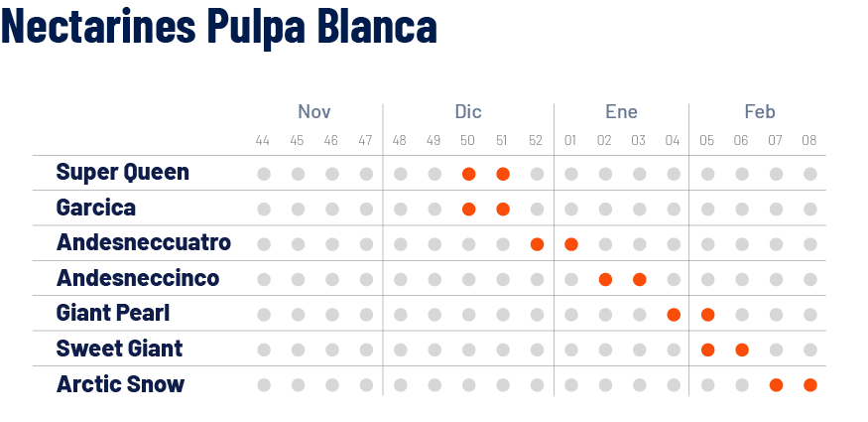Viewport: 868px width, 422px height.
Task: Select Super Queen gray dot at week 44
Action: pos(264,174)
